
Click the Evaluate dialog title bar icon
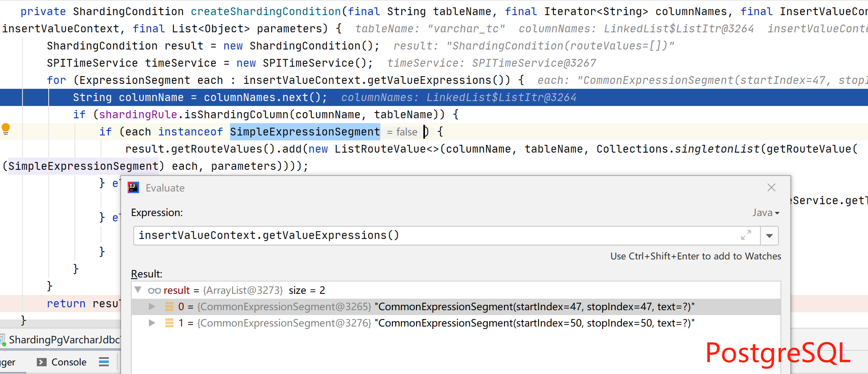(133, 187)
